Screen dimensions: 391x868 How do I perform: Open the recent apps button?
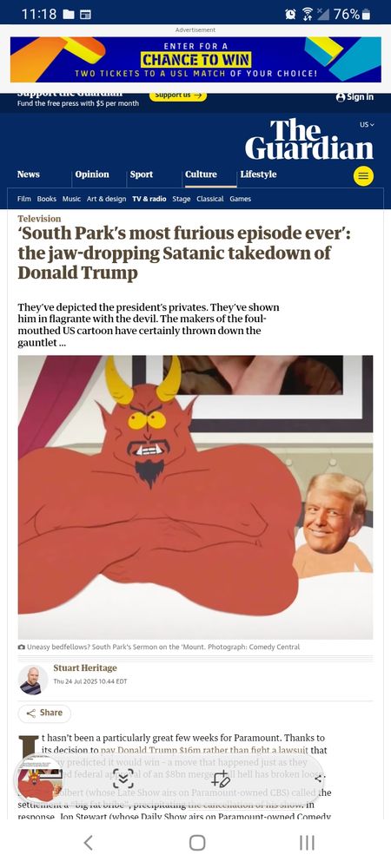307,843
